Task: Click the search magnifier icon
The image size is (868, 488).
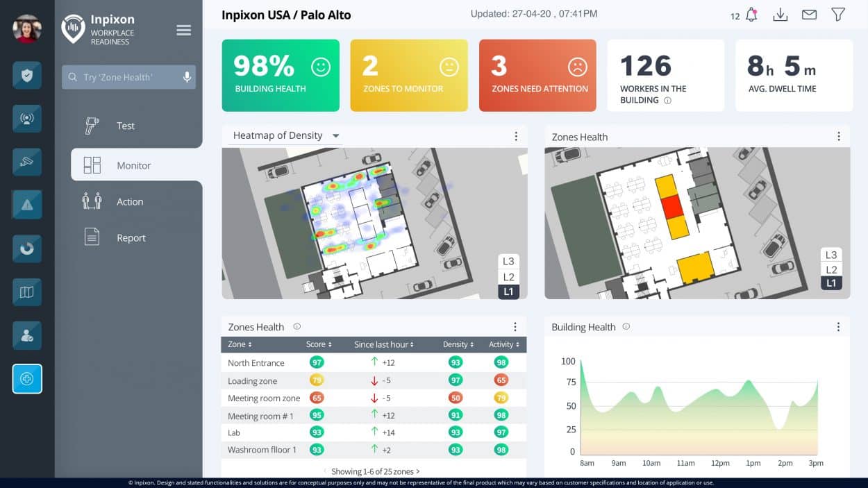Action: (72, 77)
